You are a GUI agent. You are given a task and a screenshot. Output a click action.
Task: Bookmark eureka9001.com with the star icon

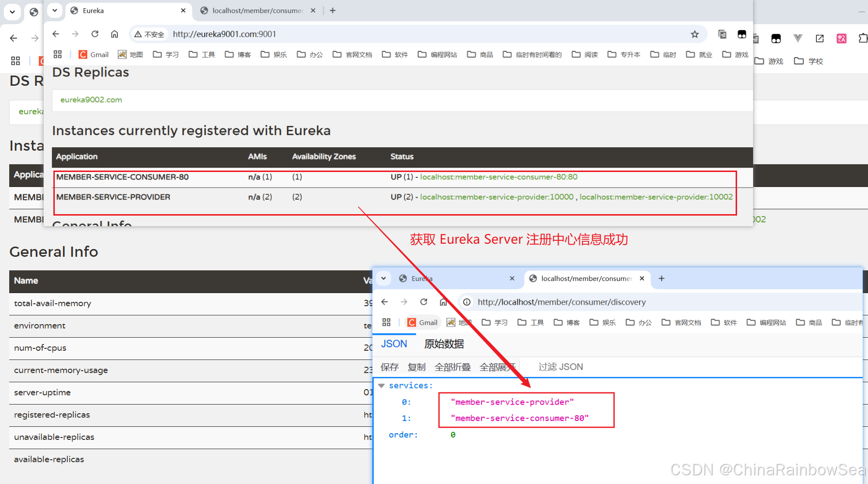(x=695, y=34)
